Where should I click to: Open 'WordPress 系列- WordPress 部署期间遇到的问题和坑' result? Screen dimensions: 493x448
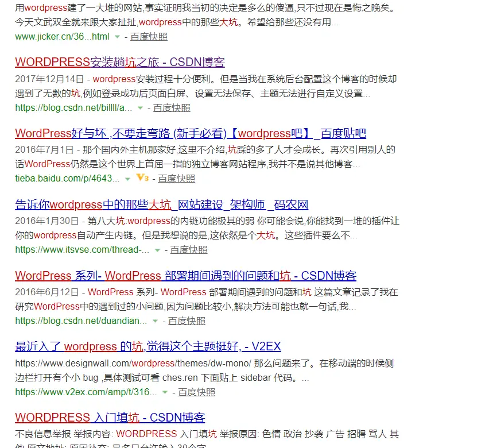[x=185, y=276]
